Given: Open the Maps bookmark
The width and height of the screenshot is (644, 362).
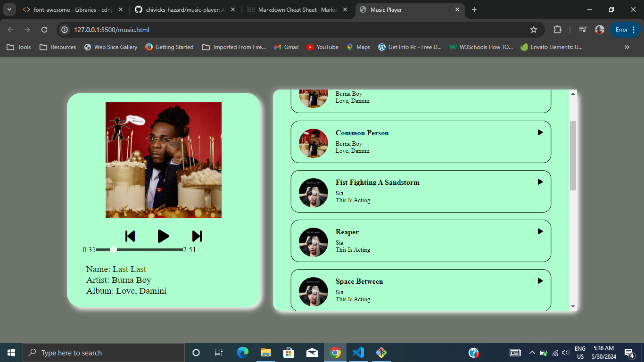Looking at the screenshot, I should pos(358,47).
